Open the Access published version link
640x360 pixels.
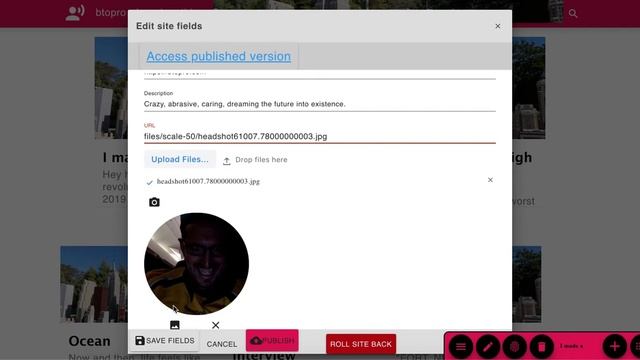[218, 56]
